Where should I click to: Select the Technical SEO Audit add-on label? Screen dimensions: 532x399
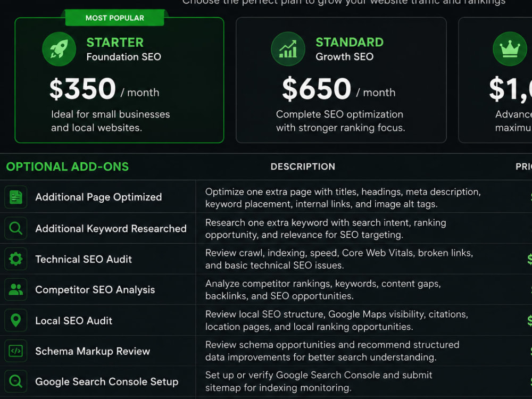pos(84,259)
